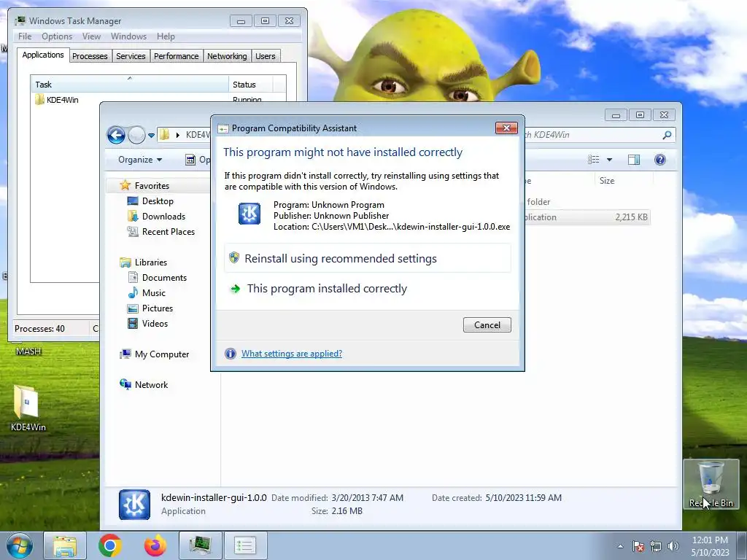The height and width of the screenshot is (560, 747).
Task: Select My Computer in navigation pane
Action: [161, 354]
